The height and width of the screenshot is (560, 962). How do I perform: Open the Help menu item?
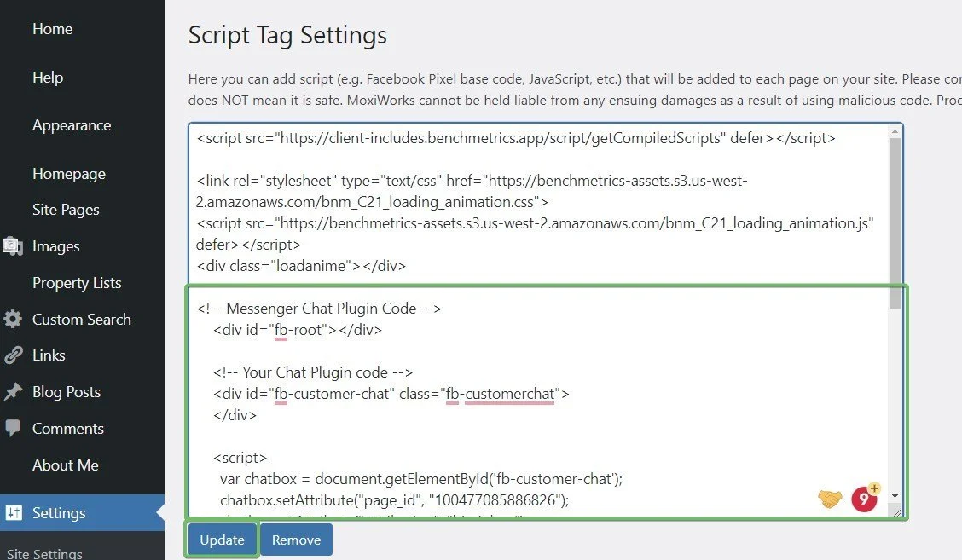(x=48, y=78)
